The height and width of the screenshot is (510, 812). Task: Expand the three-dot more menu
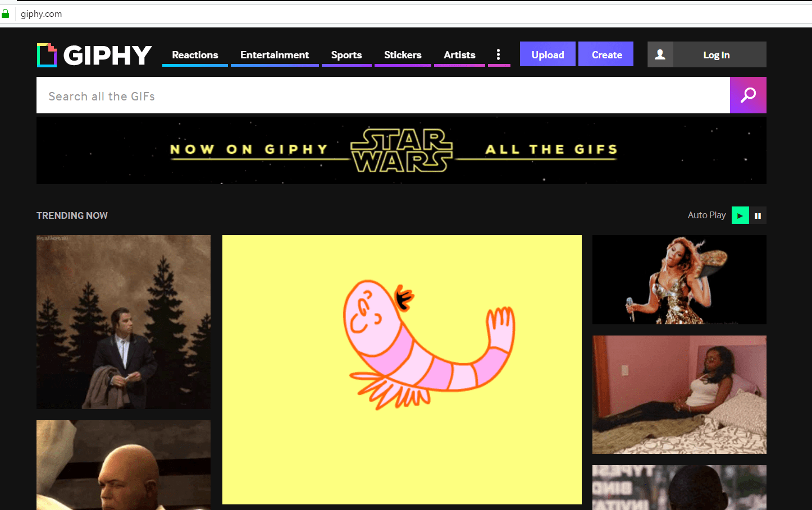499,54
